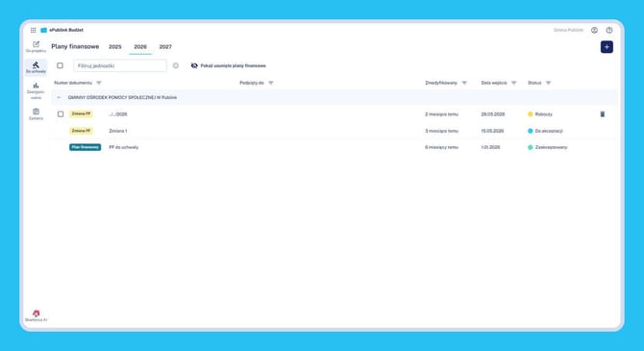
Task: Click the blue Do akceptacji status dot
Action: point(531,131)
